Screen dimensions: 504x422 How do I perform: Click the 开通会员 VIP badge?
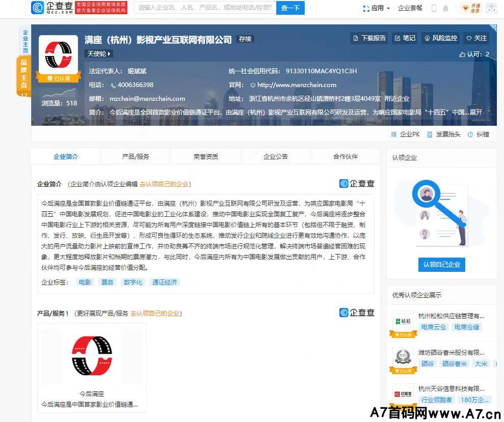tap(471, 8)
